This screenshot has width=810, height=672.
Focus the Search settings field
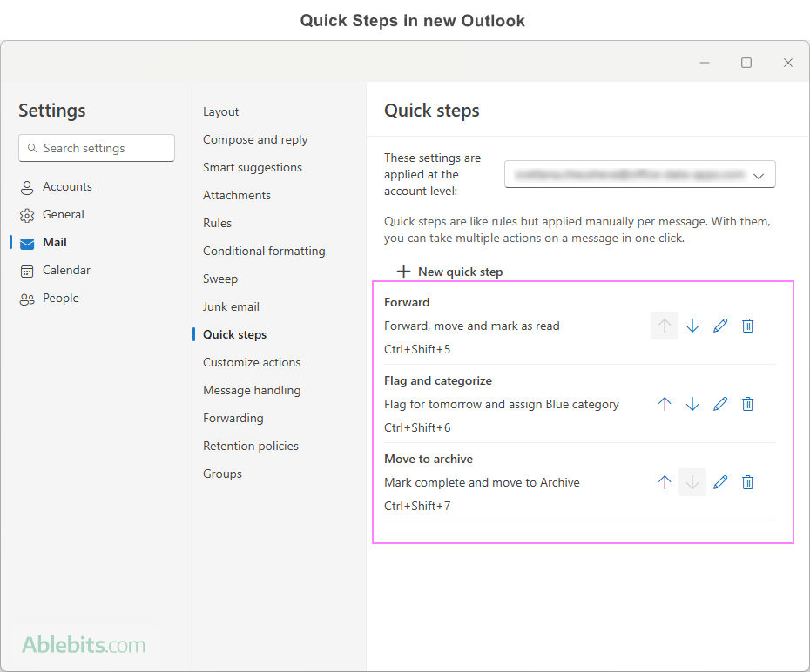(97, 148)
